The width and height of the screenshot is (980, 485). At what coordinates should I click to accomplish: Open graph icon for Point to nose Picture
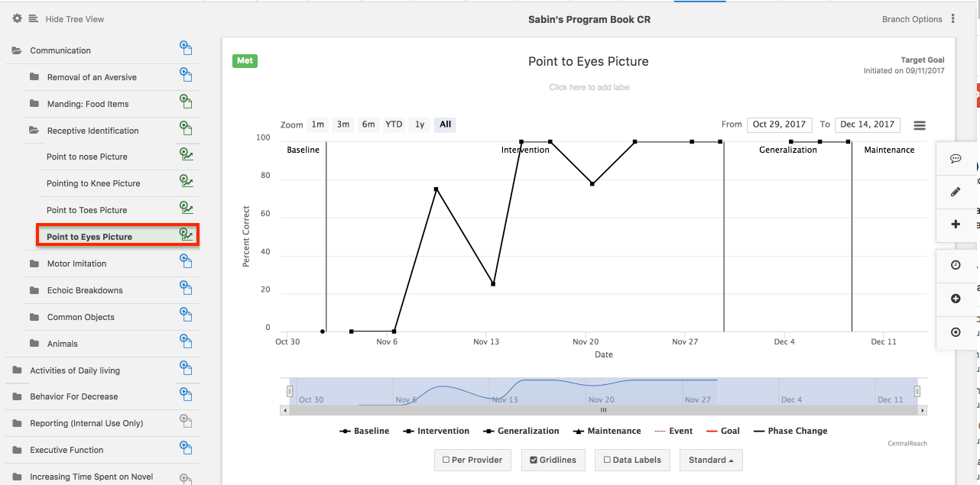[186, 155]
